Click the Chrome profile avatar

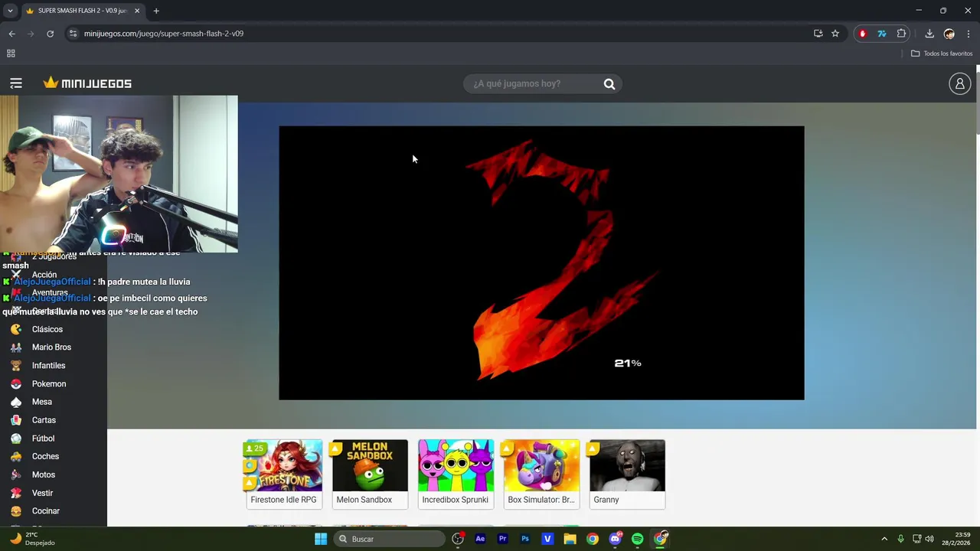pyautogui.click(x=949, y=34)
